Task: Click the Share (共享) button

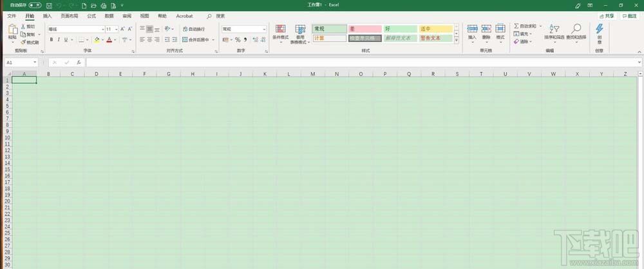Action: coord(606,15)
